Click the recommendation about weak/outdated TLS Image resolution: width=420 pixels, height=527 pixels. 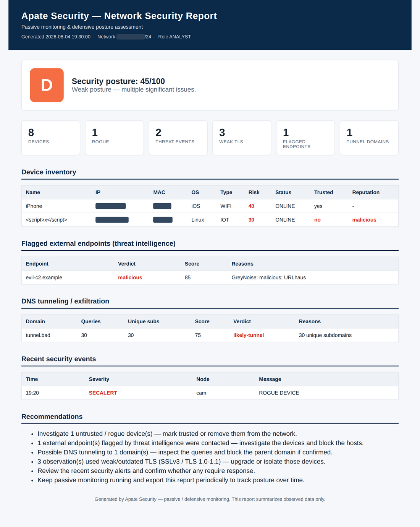point(181,462)
